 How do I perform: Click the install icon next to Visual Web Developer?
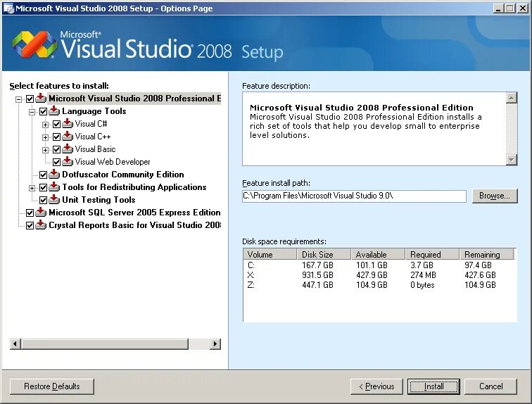[68, 162]
